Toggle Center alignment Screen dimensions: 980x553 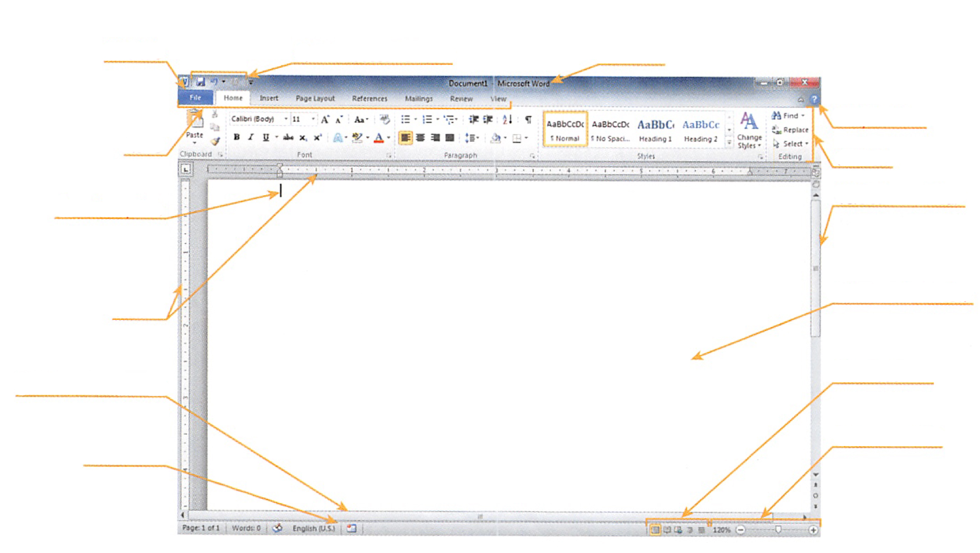(420, 138)
